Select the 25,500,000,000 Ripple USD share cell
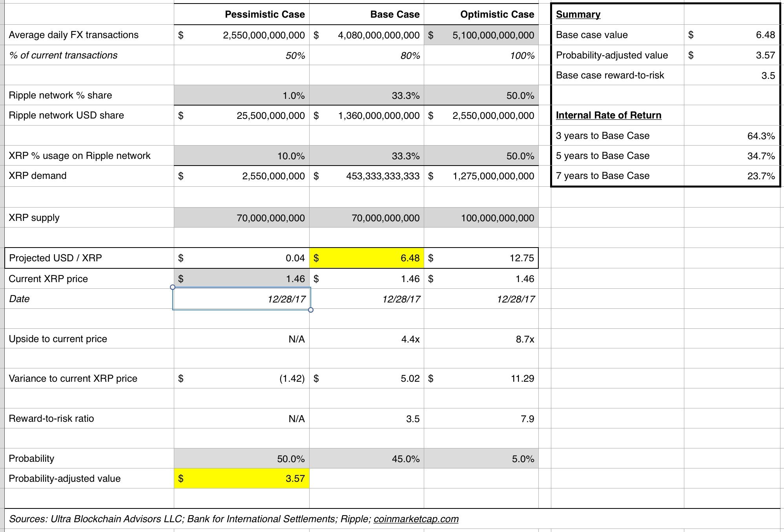 click(242, 115)
